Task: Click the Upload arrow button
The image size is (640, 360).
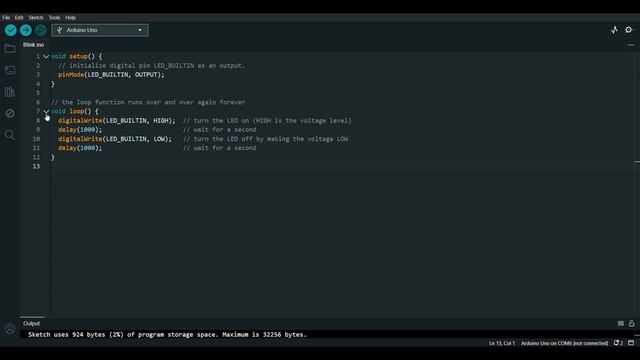Action: [26, 30]
